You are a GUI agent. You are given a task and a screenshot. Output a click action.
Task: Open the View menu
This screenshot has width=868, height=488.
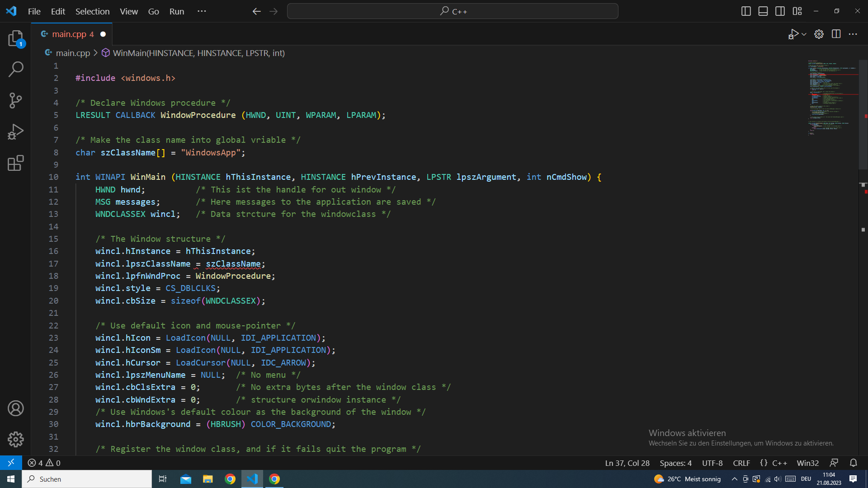point(129,11)
